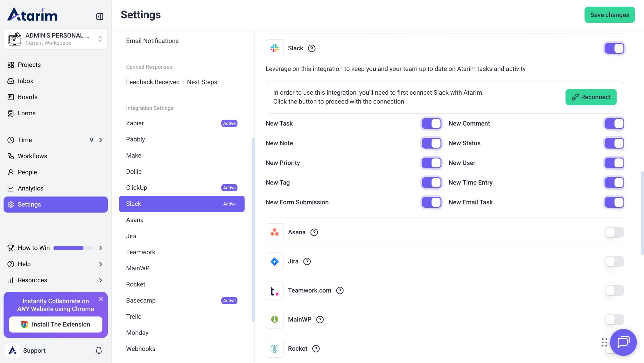644x363 pixels.
Task: Expand the Time menu chevron
Action: pos(101,140)
